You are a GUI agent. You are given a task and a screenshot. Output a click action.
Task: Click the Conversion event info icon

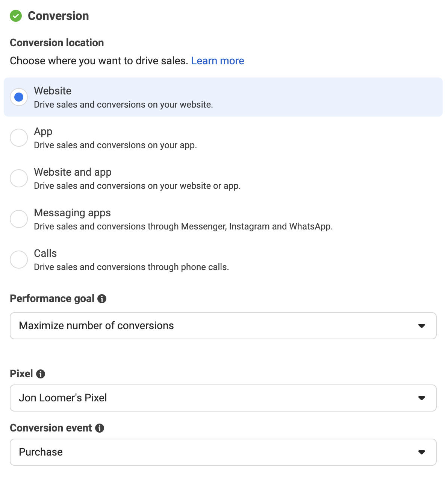(100, 428)
